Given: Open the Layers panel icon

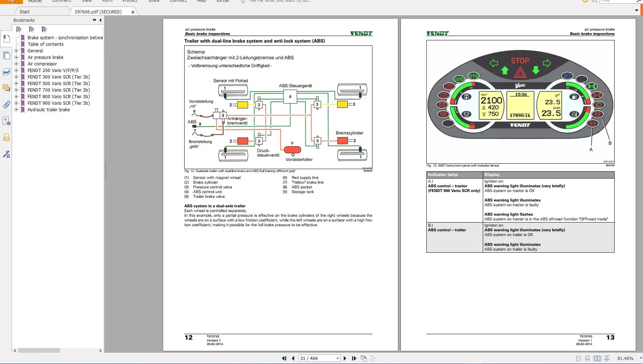Looking at the screenshot, I should 6,72.
